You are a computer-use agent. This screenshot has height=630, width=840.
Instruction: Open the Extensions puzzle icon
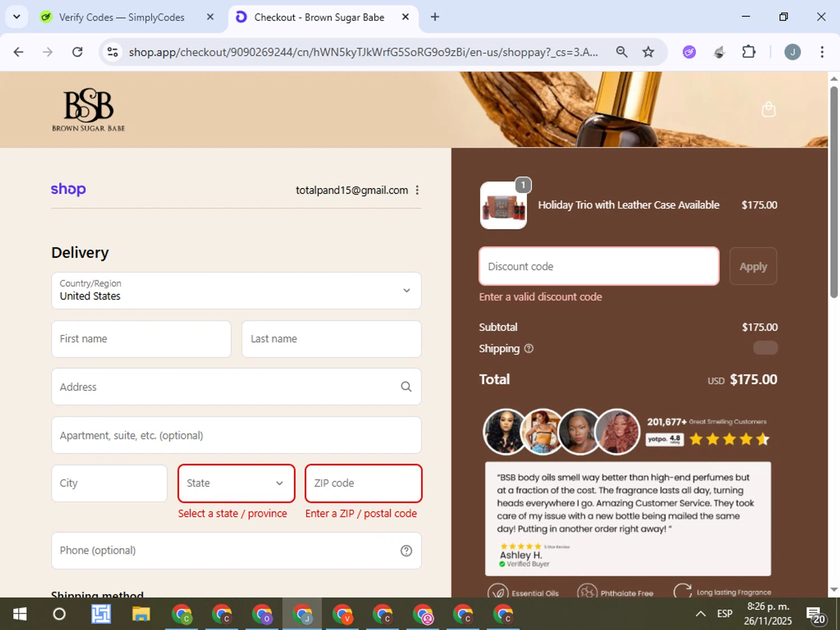click(x=749, y=52)
